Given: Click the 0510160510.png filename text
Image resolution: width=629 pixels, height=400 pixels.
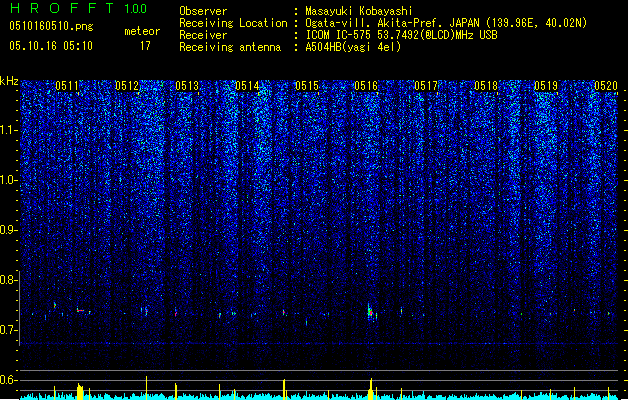Looking at the screenshot, I should pyautogui.click(x=51, y=26).
